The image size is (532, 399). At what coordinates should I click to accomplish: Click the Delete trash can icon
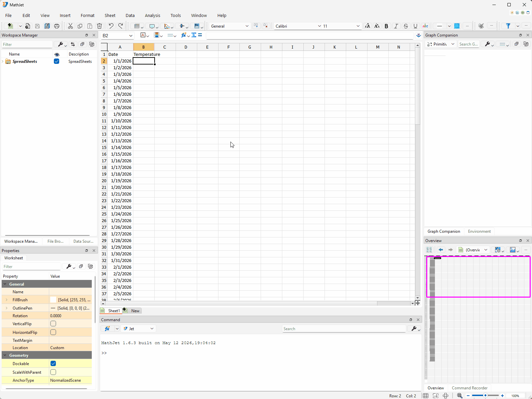(99, 26)
